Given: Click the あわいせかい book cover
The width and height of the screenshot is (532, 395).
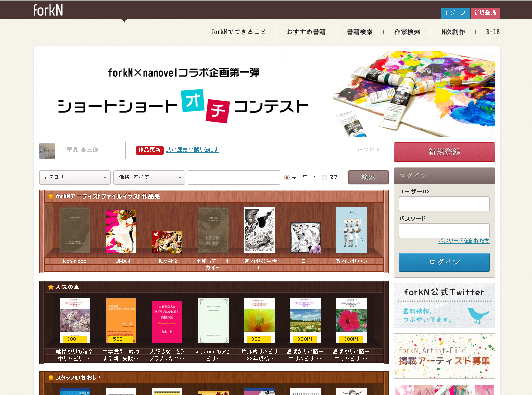Looking at the screenshot, I should pyautogui.click(x=351, y=230).
